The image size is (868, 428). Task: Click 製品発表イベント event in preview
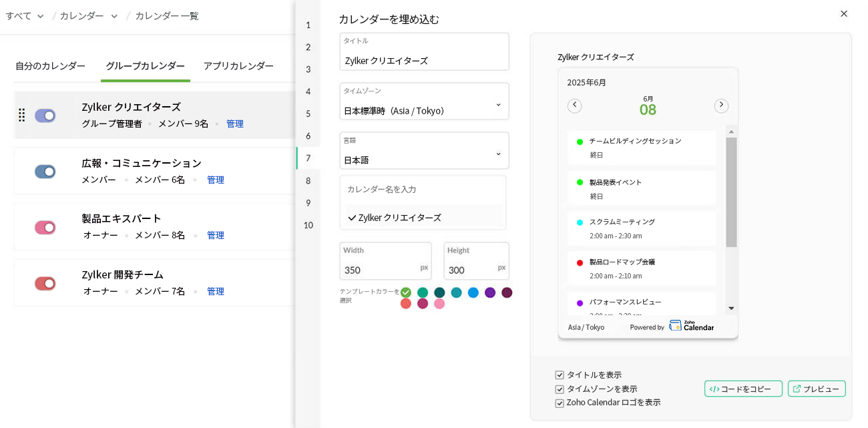point(642,188)
